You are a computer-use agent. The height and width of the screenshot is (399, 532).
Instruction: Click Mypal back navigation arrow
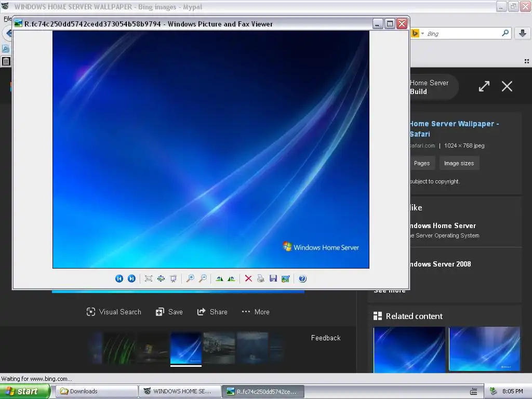pyautogui.click(x=8, y=33)
